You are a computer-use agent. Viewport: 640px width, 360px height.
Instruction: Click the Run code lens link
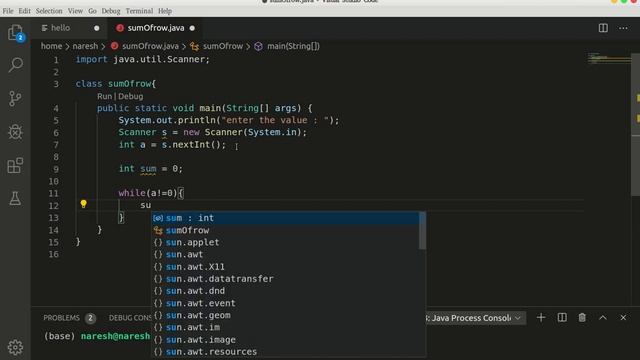[104, 96]
